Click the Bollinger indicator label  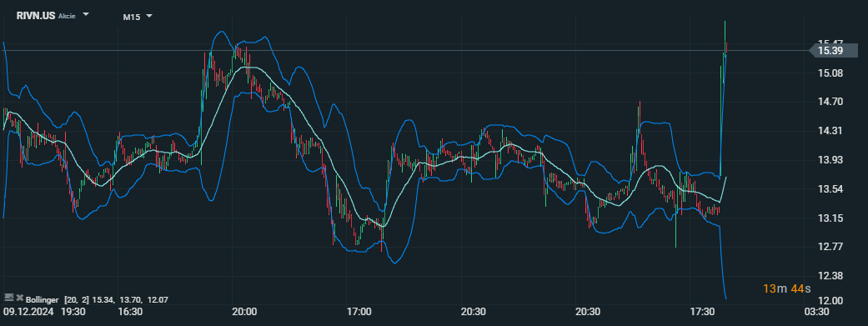(42, 299)
